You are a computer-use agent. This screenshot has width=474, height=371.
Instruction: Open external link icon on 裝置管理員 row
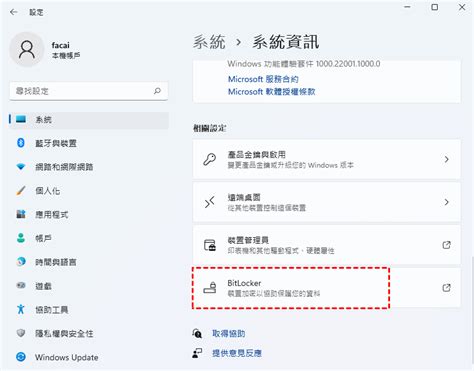(446, 245)
